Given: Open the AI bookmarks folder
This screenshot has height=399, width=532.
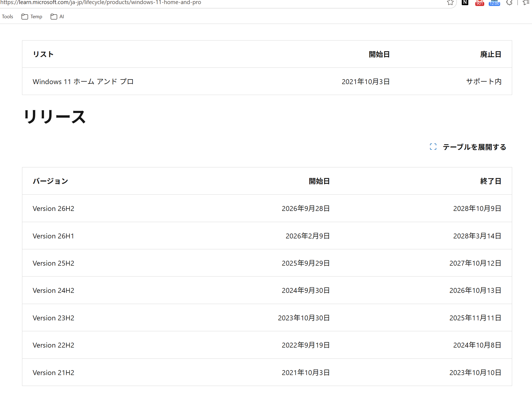Looking at the screenshot, I should pos(57,17).
